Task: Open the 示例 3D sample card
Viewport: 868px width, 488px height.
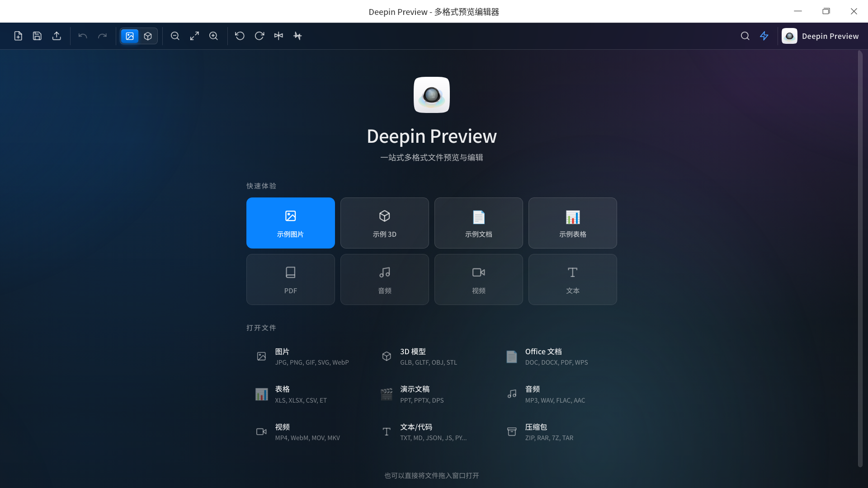Action: (x=385, y=223)
